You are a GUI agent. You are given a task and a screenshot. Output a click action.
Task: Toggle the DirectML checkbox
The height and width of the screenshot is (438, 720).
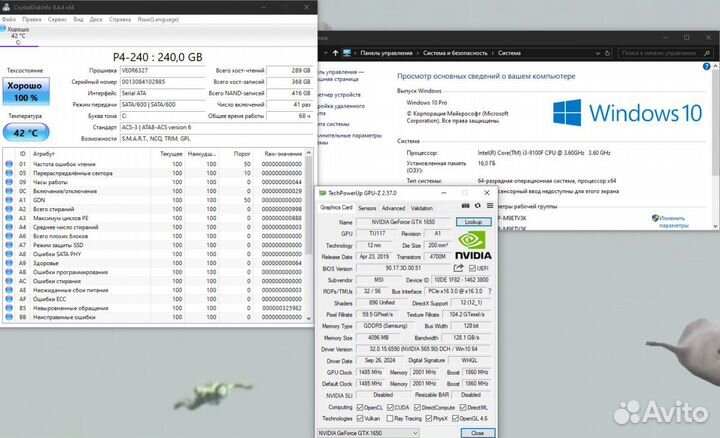[x=463, y=407]
